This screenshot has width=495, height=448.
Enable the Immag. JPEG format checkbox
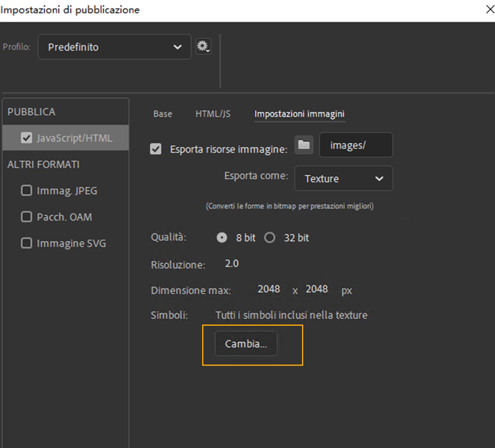click(27, 190)
